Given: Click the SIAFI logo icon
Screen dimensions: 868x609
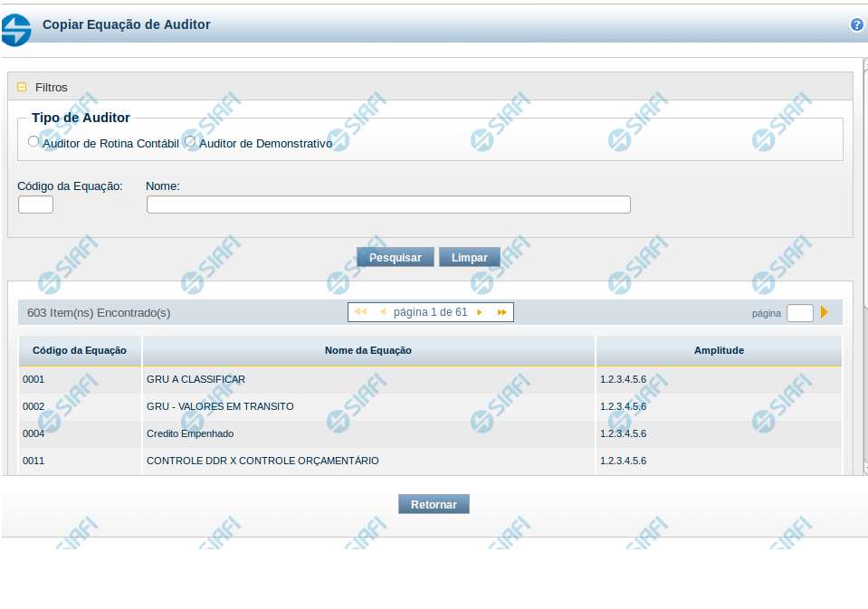Looking at the screenshot, I should pyautogui.click(x=16, y=29).
